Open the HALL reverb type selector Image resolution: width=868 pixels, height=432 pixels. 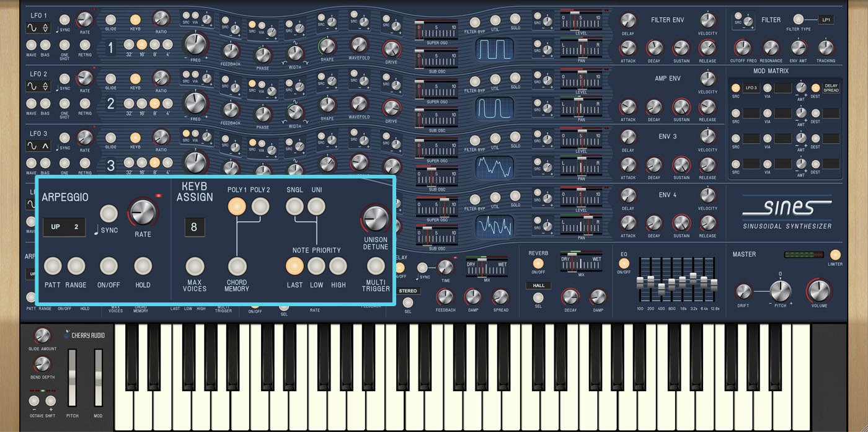(538, 286)
